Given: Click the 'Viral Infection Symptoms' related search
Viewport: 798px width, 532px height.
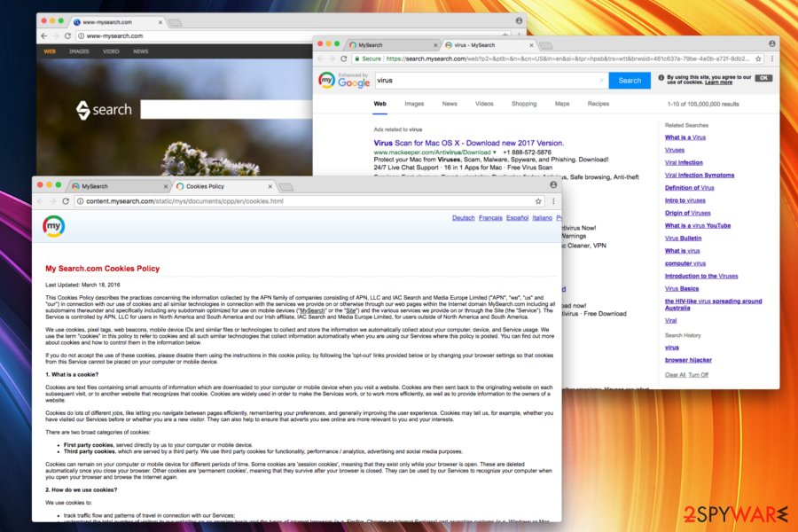Looking at the screenshot, I should [x=700, y=176].
